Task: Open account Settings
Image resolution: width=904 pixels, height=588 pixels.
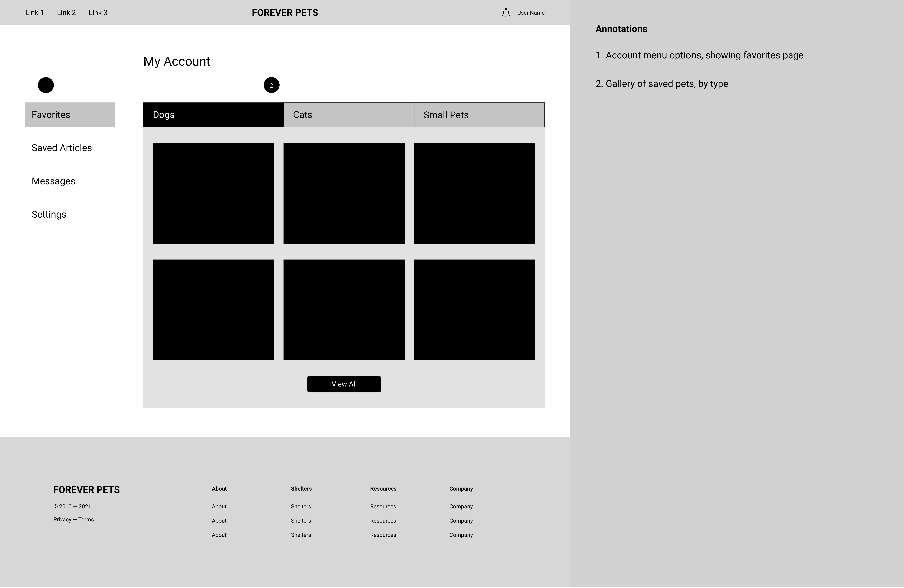Action: coord(49,214)
